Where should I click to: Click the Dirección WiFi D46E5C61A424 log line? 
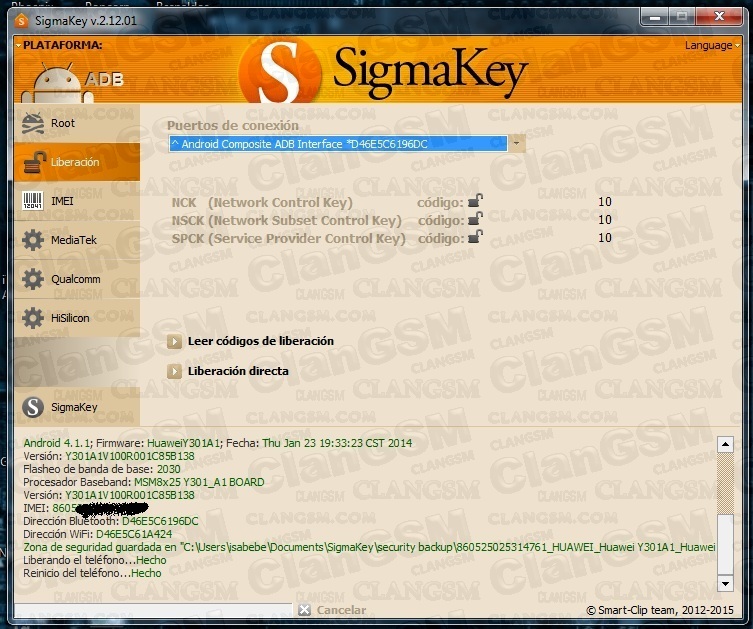click(x=97, y=534)
